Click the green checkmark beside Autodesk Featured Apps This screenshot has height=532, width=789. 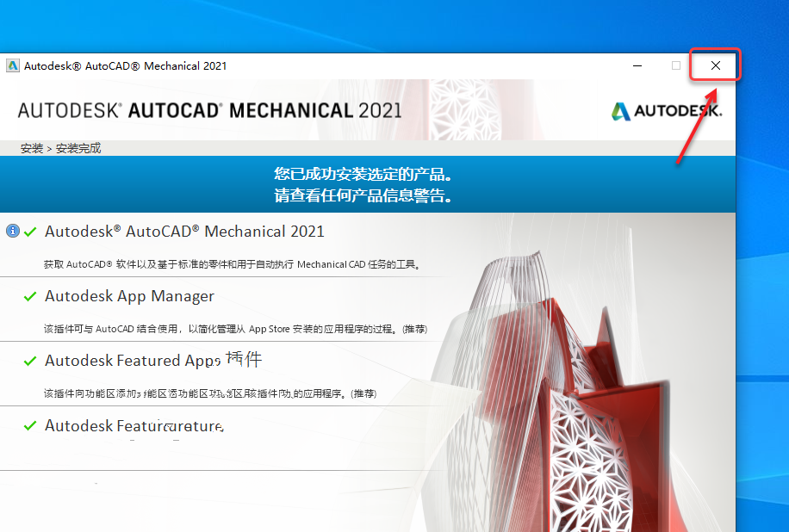[30, 361]
